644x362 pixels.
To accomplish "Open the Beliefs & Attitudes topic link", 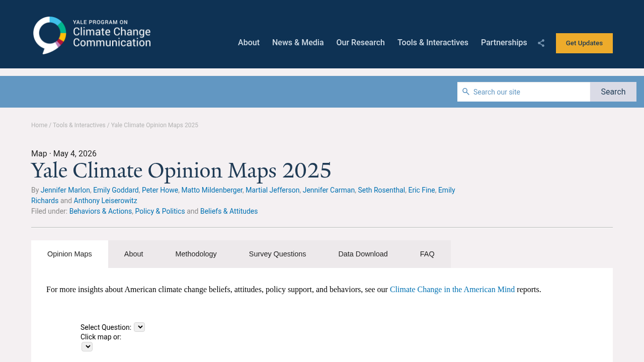I will click(229, 211).
